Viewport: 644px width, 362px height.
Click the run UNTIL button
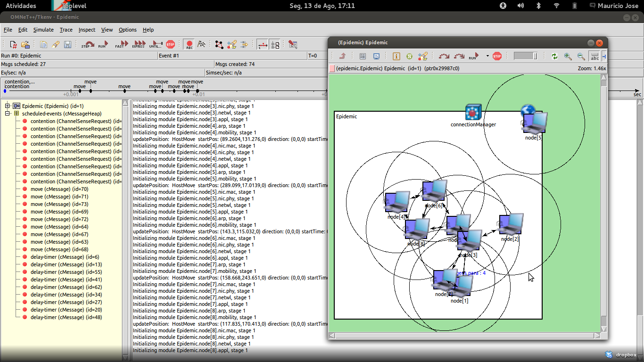pos(156,44)
